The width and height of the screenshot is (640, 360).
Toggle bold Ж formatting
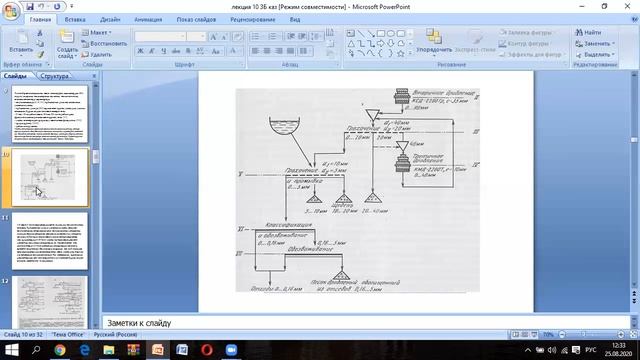click(x=140, y=51)
